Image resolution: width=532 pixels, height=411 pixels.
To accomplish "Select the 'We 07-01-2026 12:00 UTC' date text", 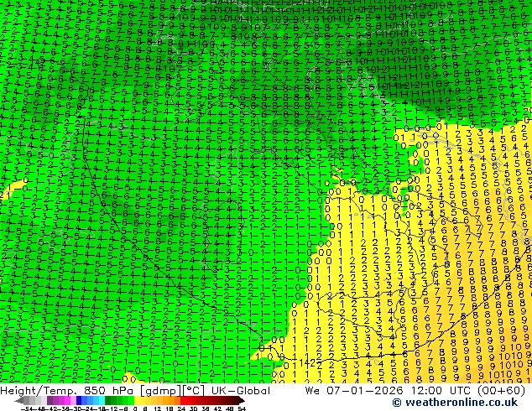I will (389, 391).
